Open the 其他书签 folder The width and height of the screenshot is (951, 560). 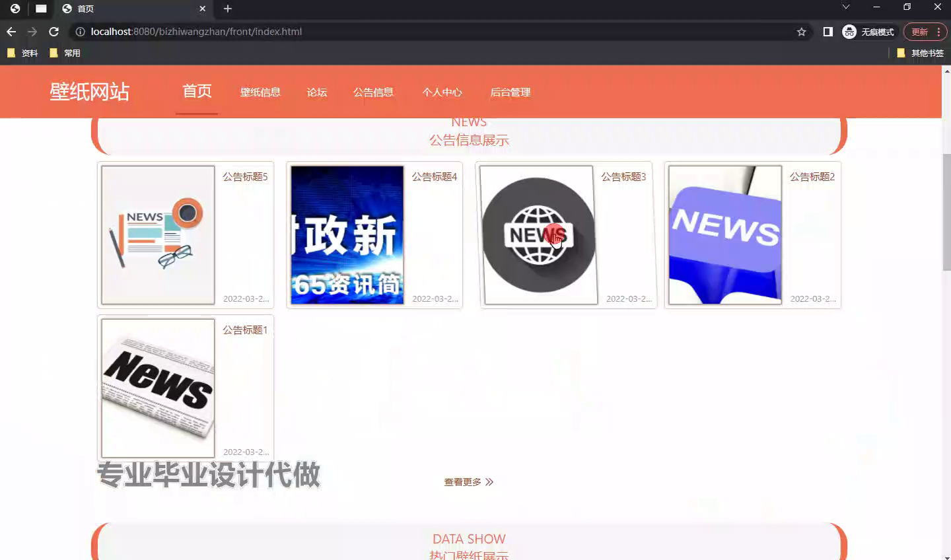(920, 53)
